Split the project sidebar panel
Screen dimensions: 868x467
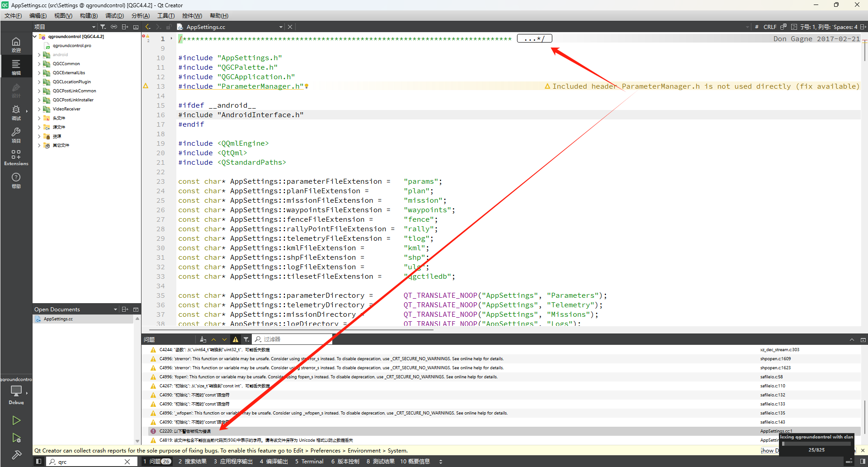tap(125, 27)
